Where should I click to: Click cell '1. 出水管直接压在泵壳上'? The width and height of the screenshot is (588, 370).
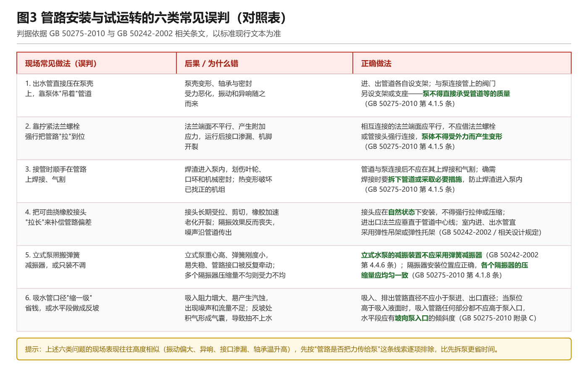[97, 95]
